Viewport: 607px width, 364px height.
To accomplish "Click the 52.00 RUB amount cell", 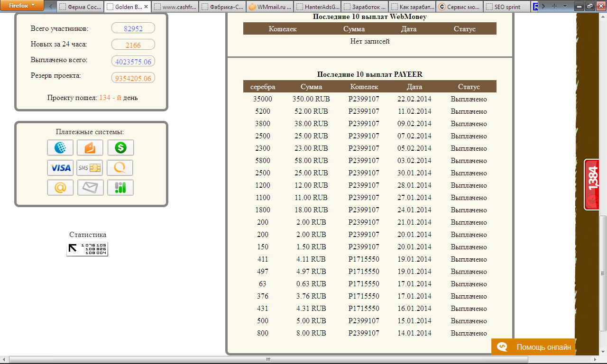I will pos(311,111).
